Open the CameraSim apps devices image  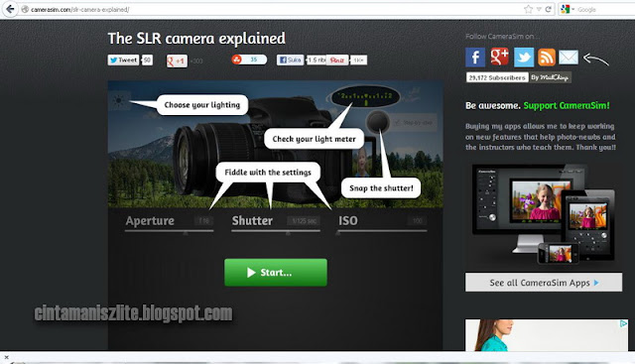tap(544, 214)
